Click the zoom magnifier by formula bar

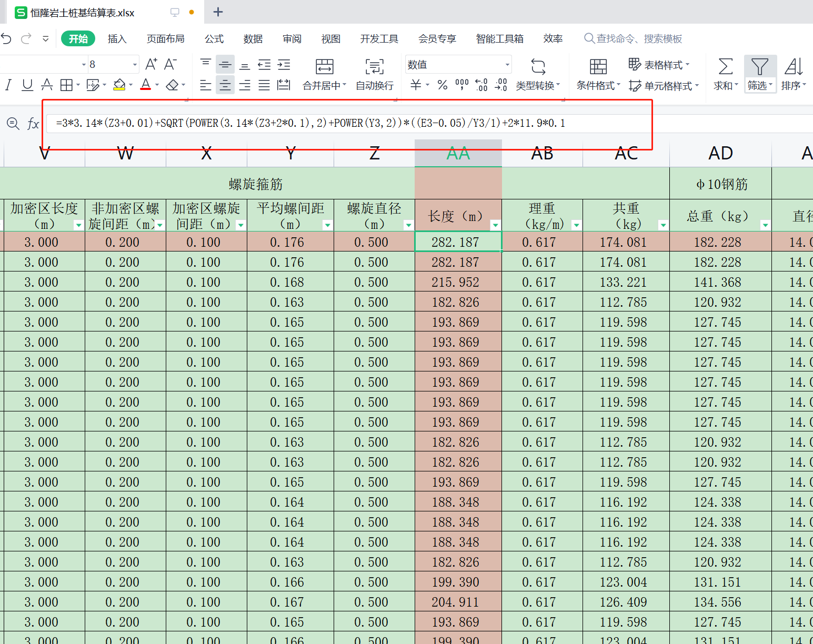click(13, 124)
